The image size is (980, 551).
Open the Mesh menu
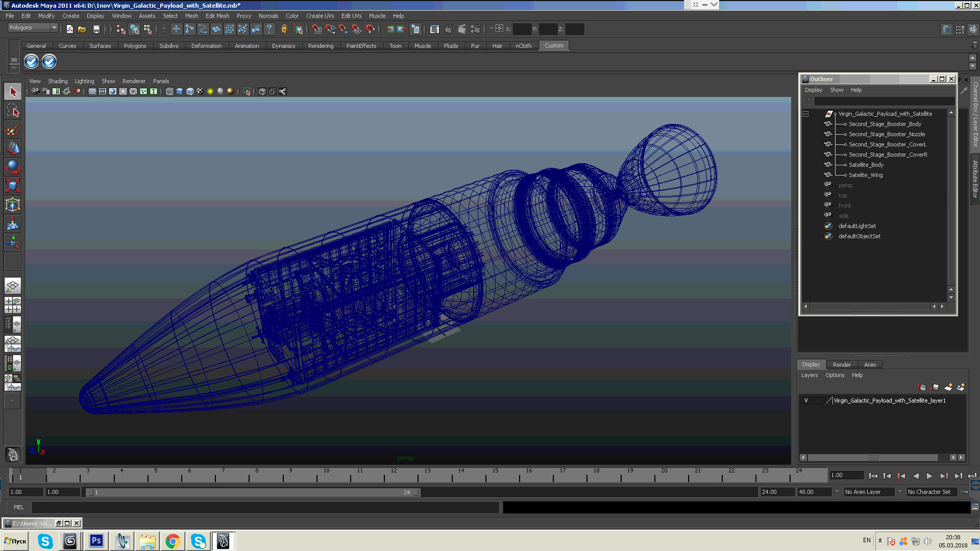click(x=191, y=16)
